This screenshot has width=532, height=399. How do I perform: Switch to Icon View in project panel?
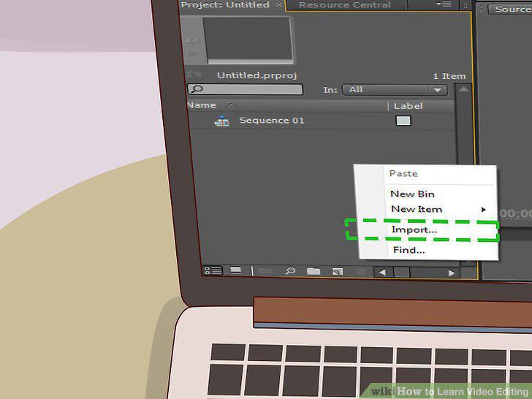coord(236,270)
